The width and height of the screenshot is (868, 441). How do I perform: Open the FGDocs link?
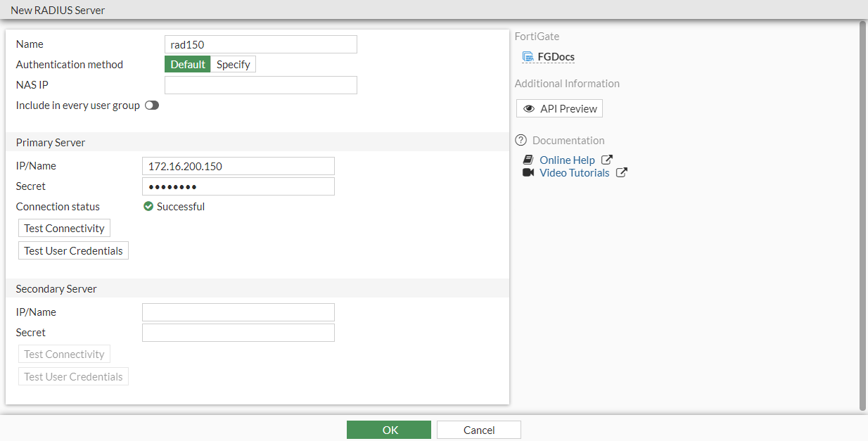[x=556, y=57]
